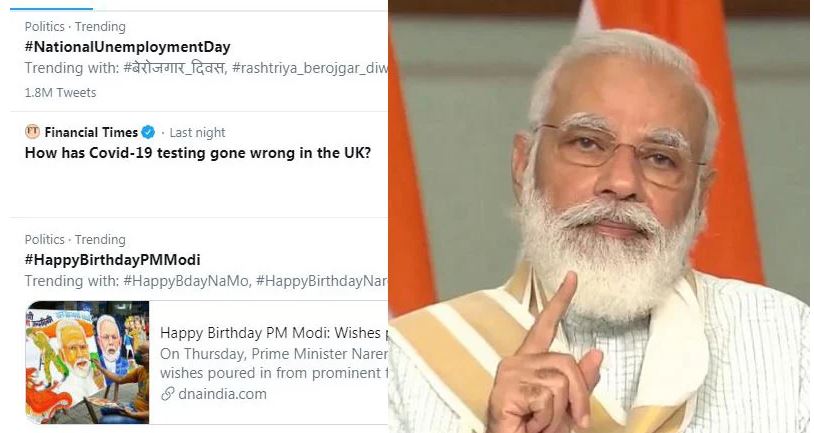
Task: Click the link icon beside dnaindia.com
Action: [167, 394]
